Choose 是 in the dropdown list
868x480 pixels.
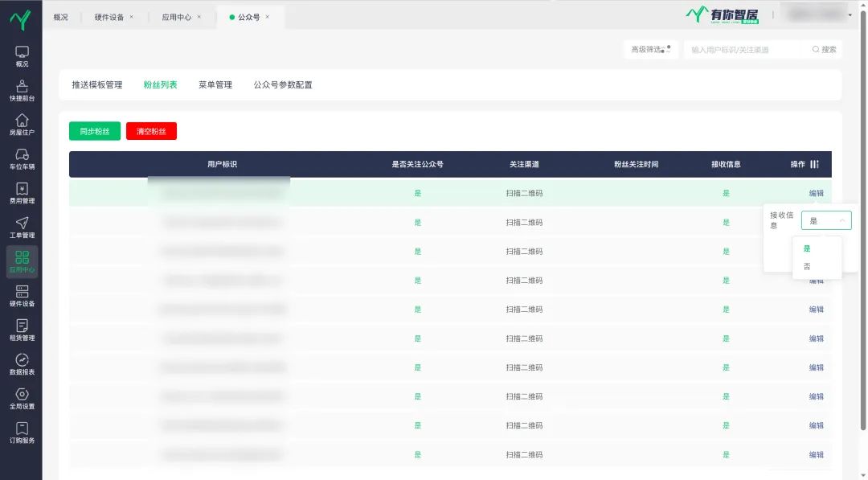pyautogui.click(x=807, y=248)
